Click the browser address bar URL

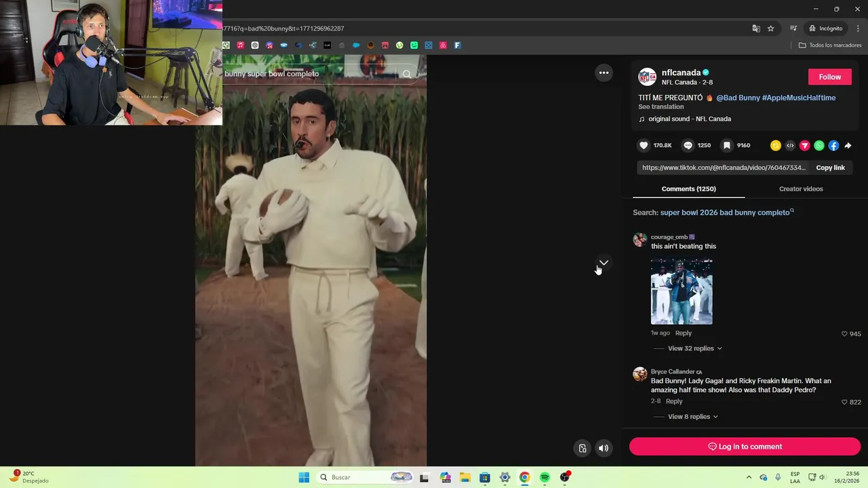point(283,28)
